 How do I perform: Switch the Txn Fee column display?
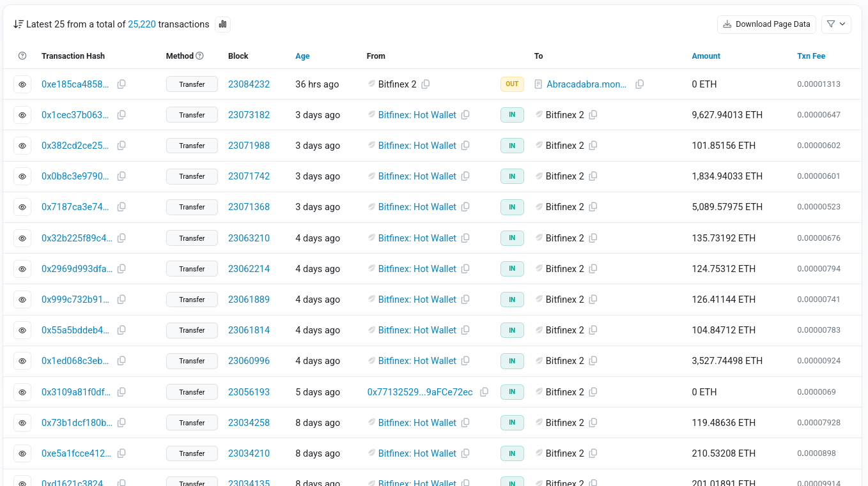tap(811, 56)
